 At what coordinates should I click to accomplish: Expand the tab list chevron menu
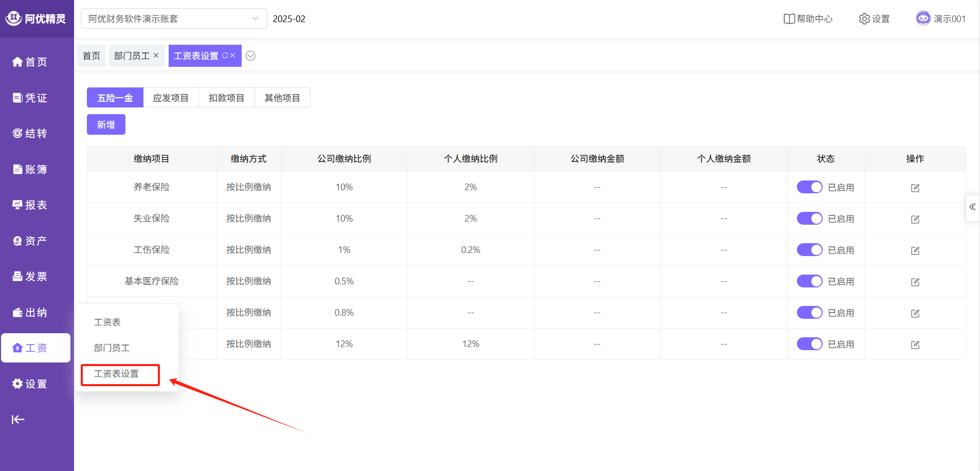[x=250, y=56]
